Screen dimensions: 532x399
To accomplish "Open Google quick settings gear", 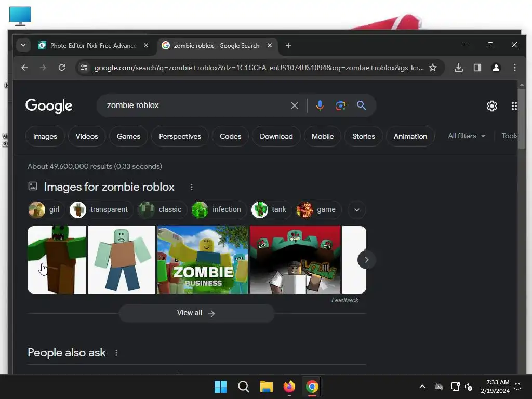I will (492, 106).
